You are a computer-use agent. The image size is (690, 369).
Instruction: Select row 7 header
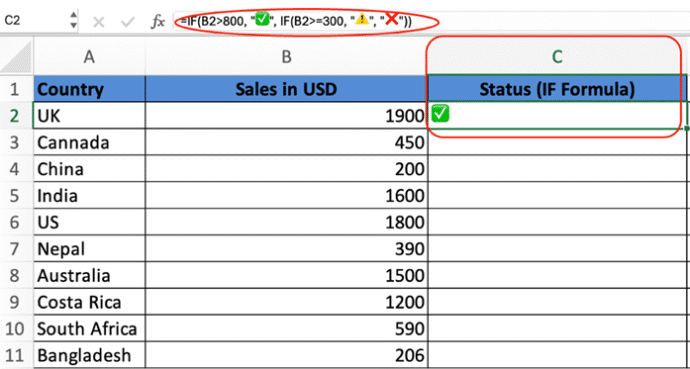[16, 249]
